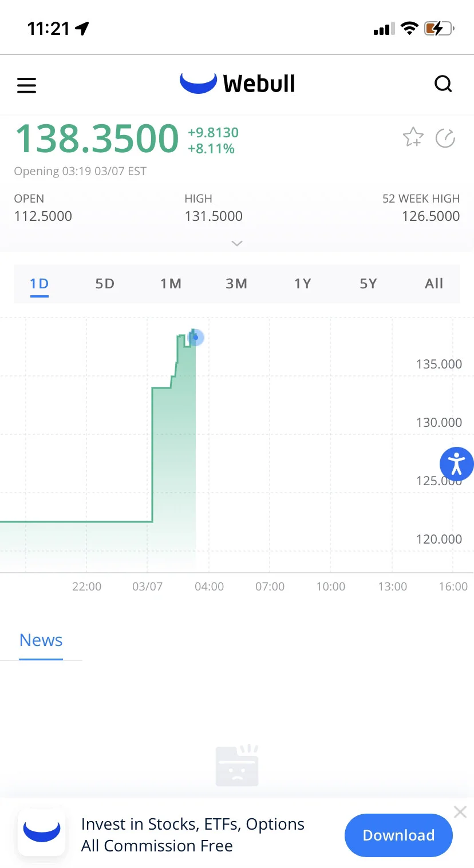Tap the 120.000 axis label
Image resolution: width=474 pixels, height=868 pixels.
(439, 540)
